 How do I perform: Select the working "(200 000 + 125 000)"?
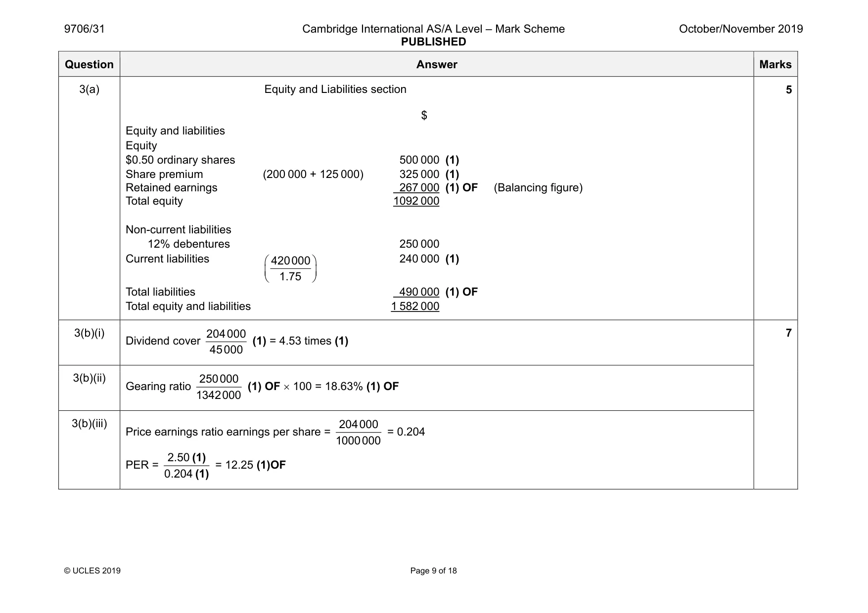point(313,175)
